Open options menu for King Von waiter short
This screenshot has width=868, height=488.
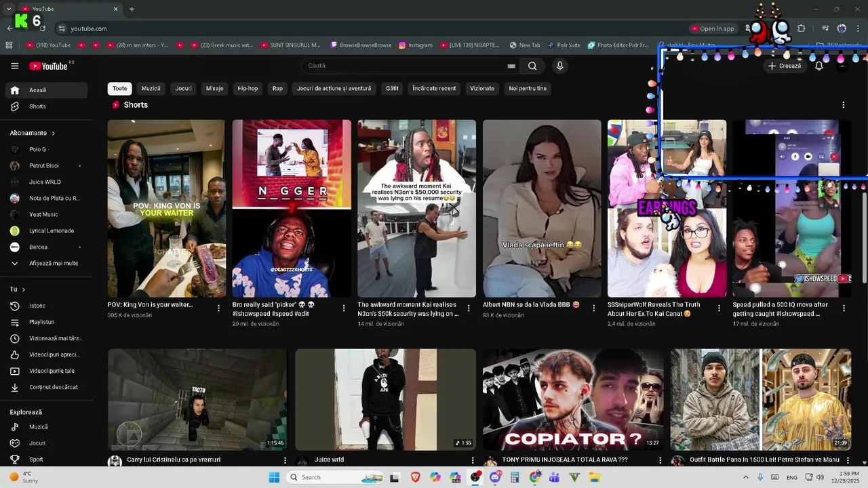[x=218, y=308]
